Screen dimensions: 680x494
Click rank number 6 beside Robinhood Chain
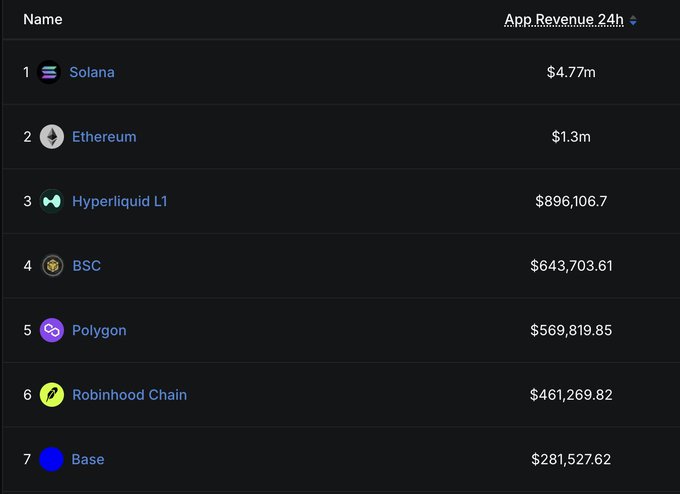(x=27, y=395)
